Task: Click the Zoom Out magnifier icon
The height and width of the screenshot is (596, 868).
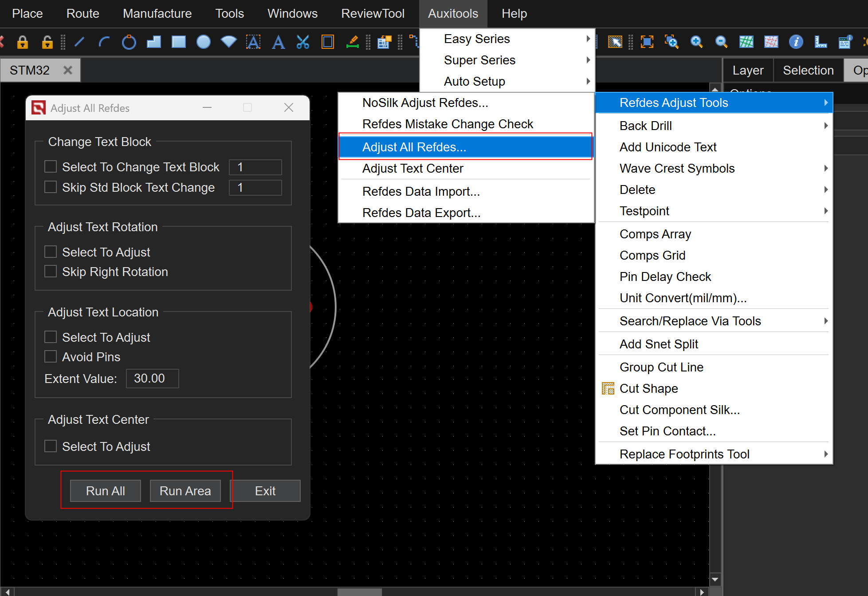Action: 721,42
